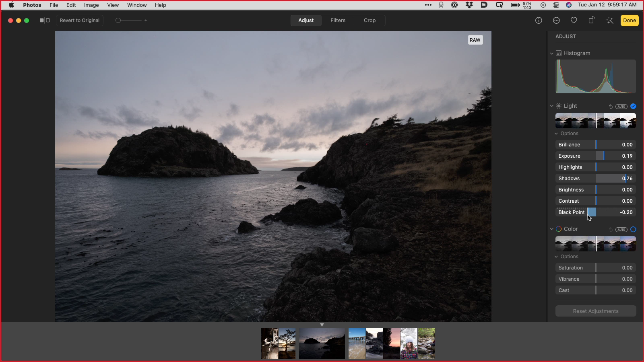Open the View menu

coord(113,5)
